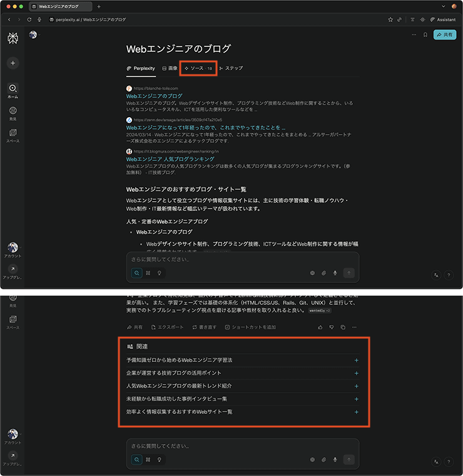Toggle the bookmark icon next to 共有 button
This screenshot has height=476, width=463.
pyautogui.click(x=425, y=34)
